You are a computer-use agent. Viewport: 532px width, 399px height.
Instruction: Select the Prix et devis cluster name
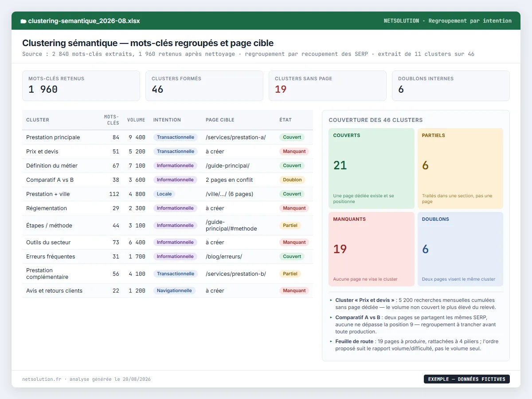[x=42, y=152]
